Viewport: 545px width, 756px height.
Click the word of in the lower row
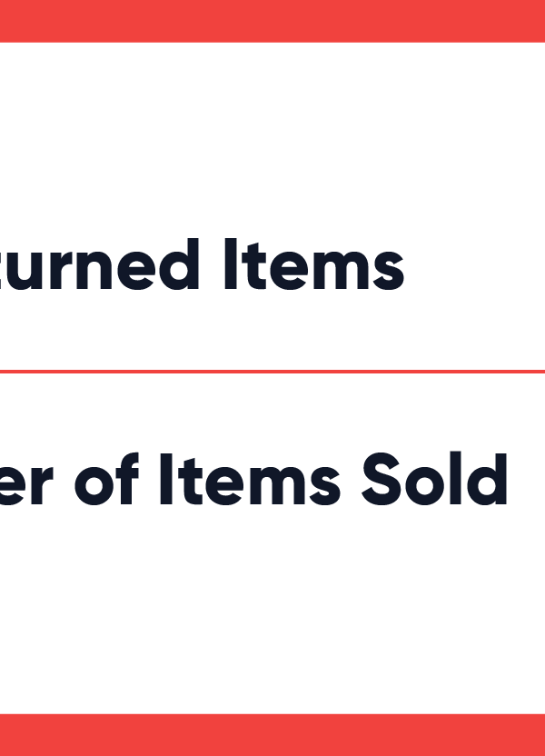click(106, 479)
